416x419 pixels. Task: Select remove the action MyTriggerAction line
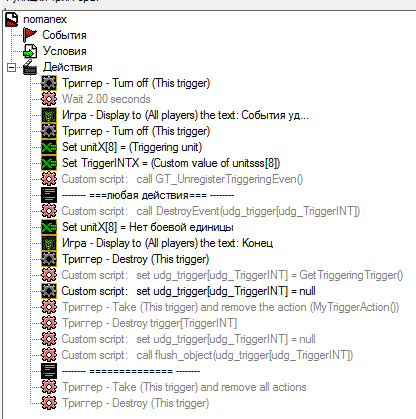(231, 307)
